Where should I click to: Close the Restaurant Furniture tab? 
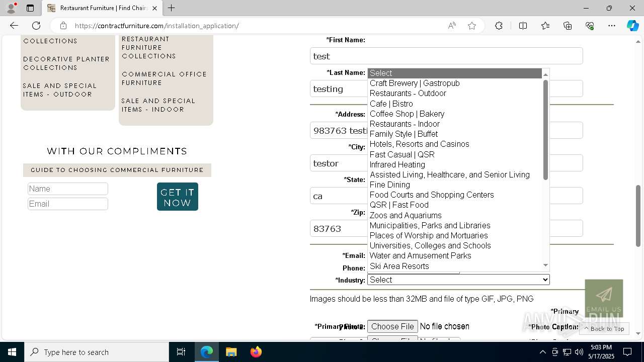coord(154,8)
